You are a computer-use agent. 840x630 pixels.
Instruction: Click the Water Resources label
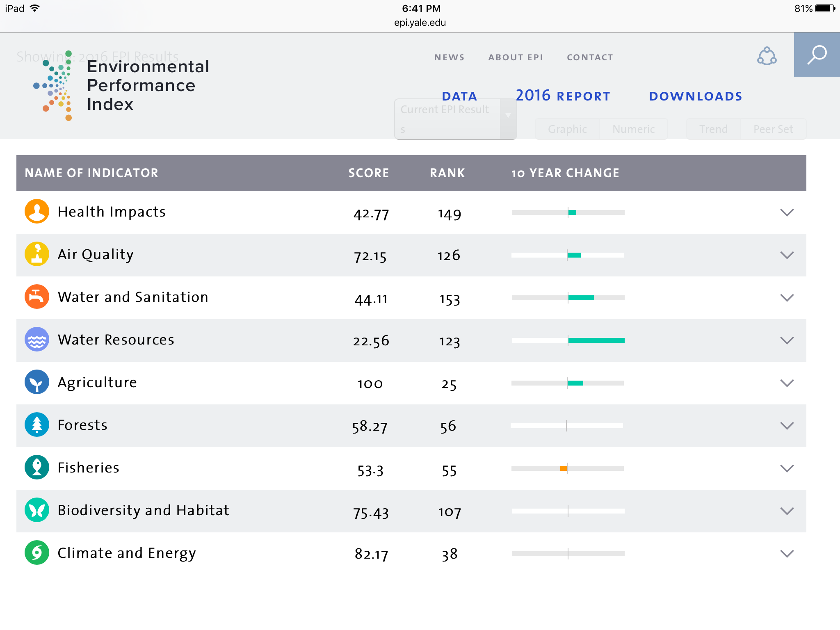(116, 340)
